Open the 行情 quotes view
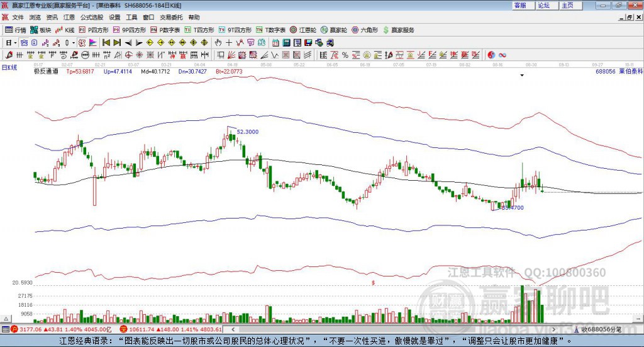This screenshot has height=347, width=644. click(x=15, y=30)
